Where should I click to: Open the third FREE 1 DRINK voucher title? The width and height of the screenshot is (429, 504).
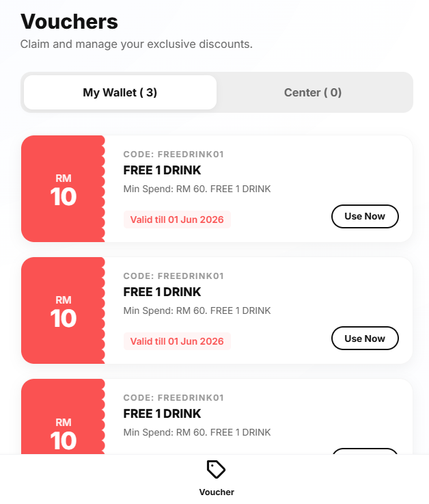click(x=162, y=414)
